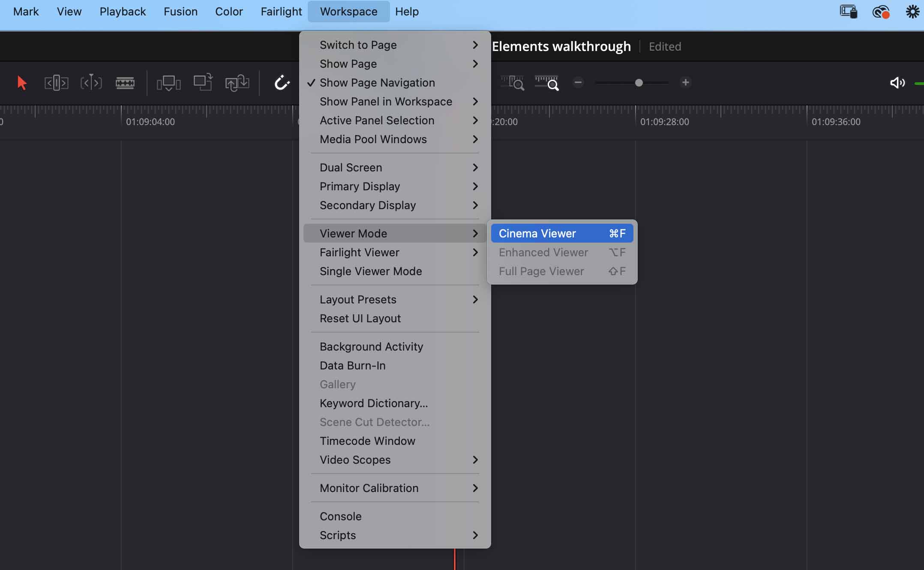The width and height of the screenshot is (924, 570).
Task: Open the View menu
Action: pyautogui.click(x=69, y=12)
